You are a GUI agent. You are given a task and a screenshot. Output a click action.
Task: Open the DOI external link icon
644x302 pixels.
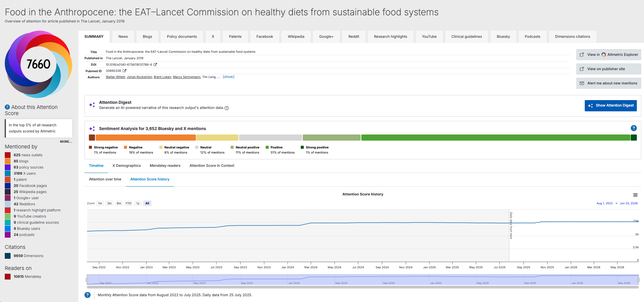tap(155, 64)
